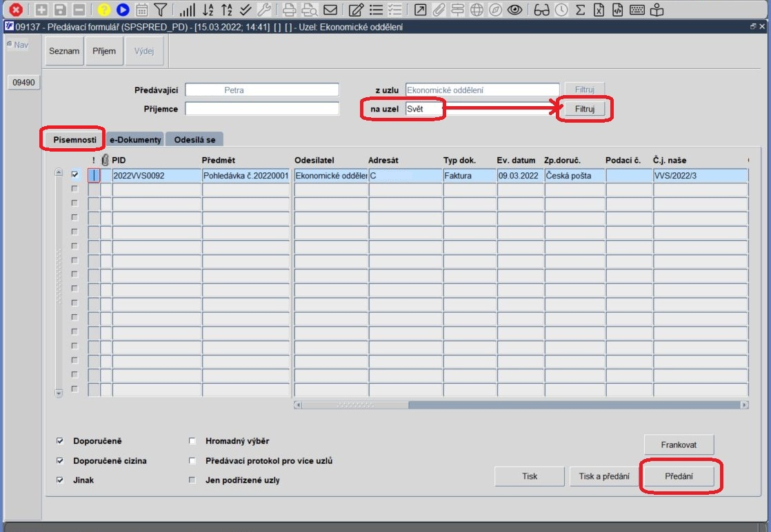The image size is (771, 532).
Task: Click the 09490 side button
Action: [23, 82]
